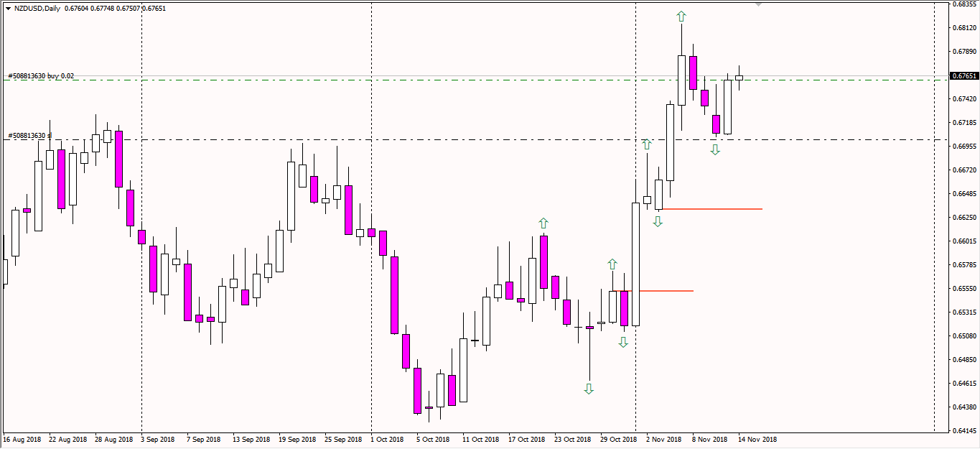Select the '#508813630 sl' stop loss label
The height and width of the screenshot is (449, 980).
click(29, 135)
